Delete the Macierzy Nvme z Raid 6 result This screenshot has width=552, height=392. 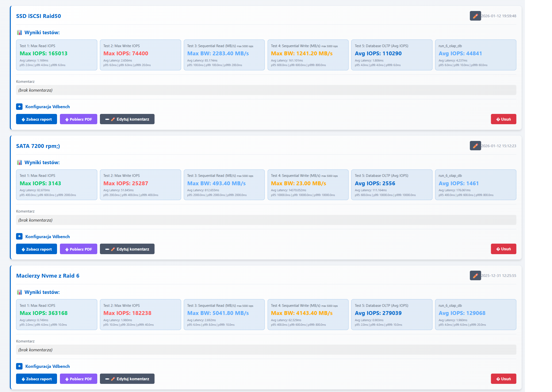503,379
